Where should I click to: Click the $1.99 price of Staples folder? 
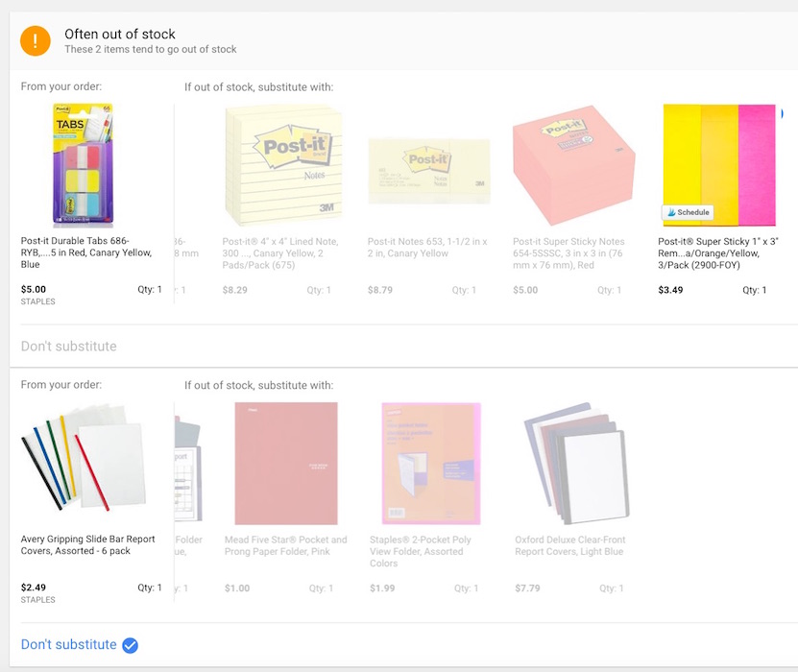click(382, 588)
